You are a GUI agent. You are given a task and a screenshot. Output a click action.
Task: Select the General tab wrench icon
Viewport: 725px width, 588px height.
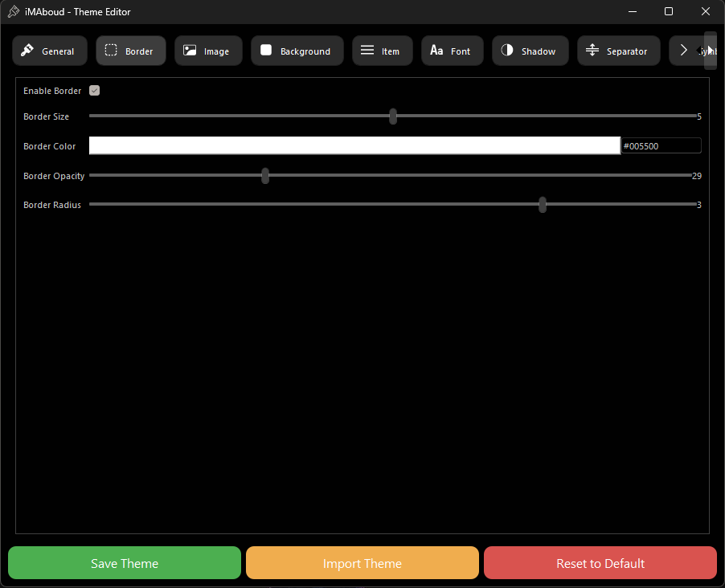(27, 50)
